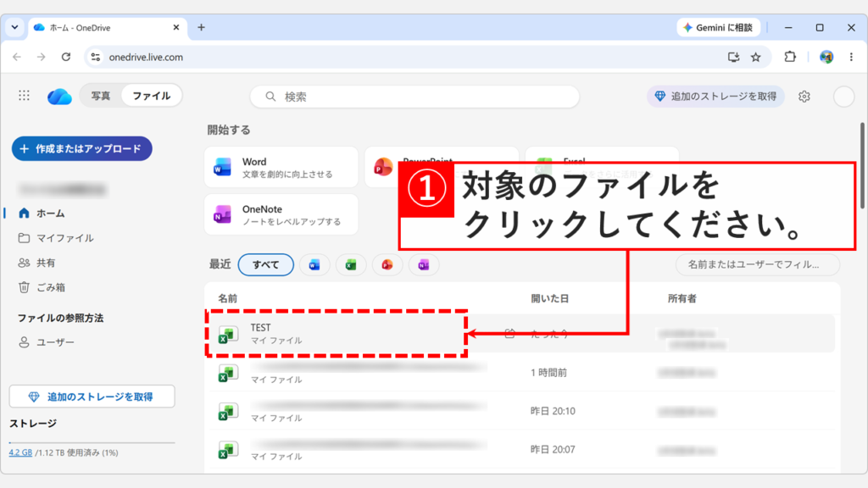Screen dimensions: 868x488
Task: Click the 昨日 20:10 date cell
Action: click(x=553, y=411)
